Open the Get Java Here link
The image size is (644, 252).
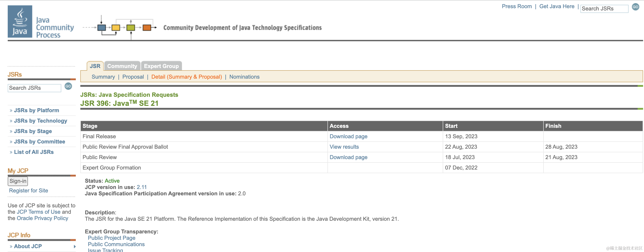(x=556, y=6)
